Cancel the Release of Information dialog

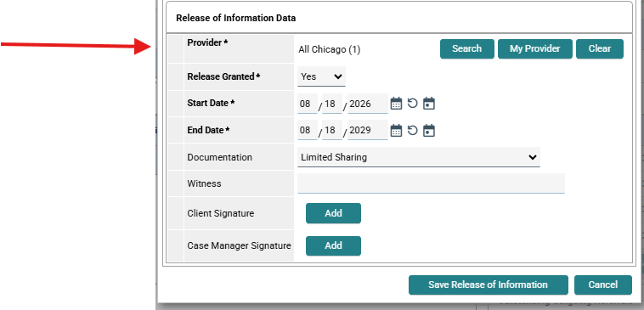(x=603, y=285)
